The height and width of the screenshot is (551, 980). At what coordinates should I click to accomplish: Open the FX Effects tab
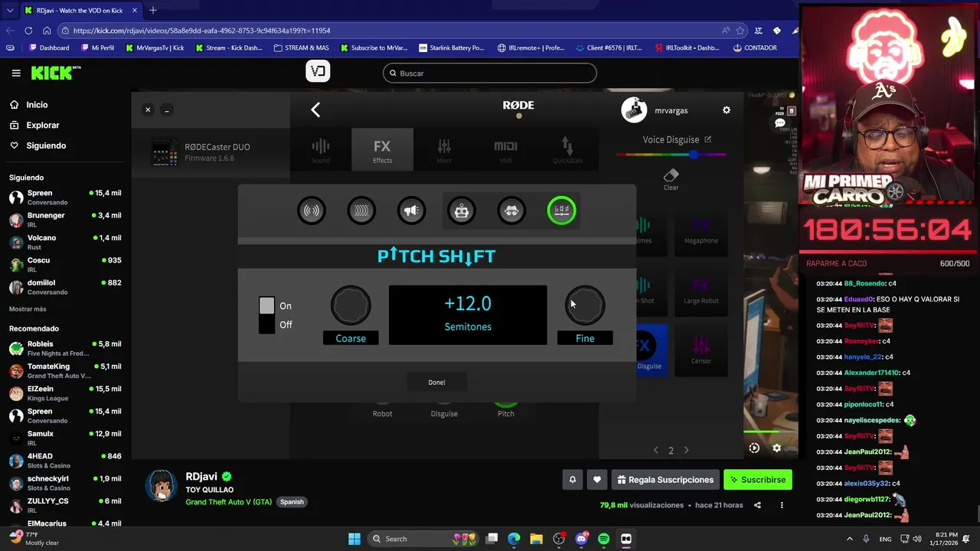click(x=382, y=150)
